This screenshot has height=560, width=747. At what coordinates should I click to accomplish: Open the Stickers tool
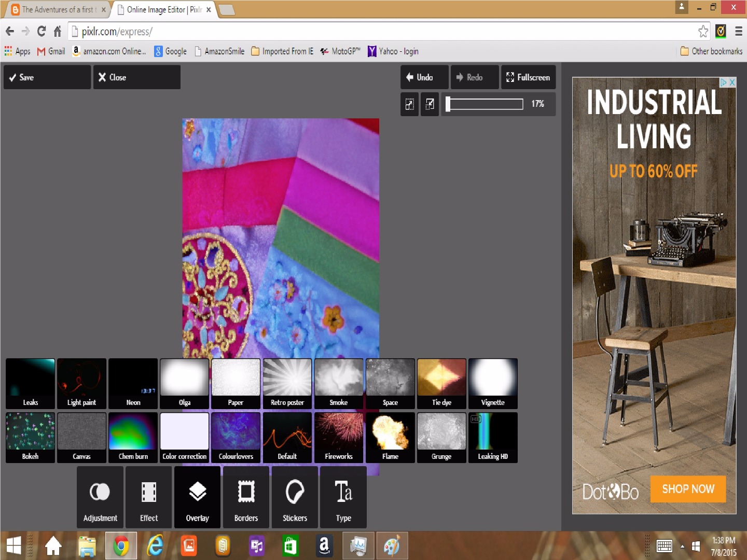[x=295, y=497]
